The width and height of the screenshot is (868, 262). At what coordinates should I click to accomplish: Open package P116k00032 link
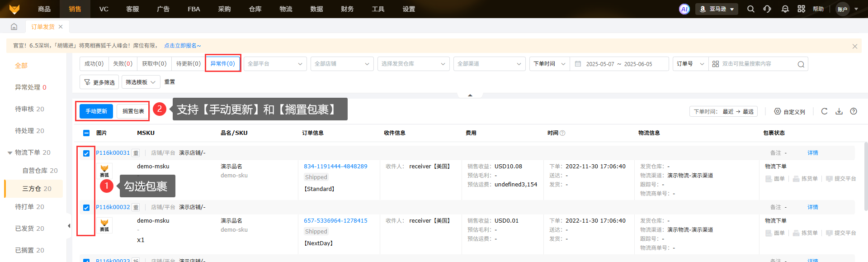[x=113, y=207]
